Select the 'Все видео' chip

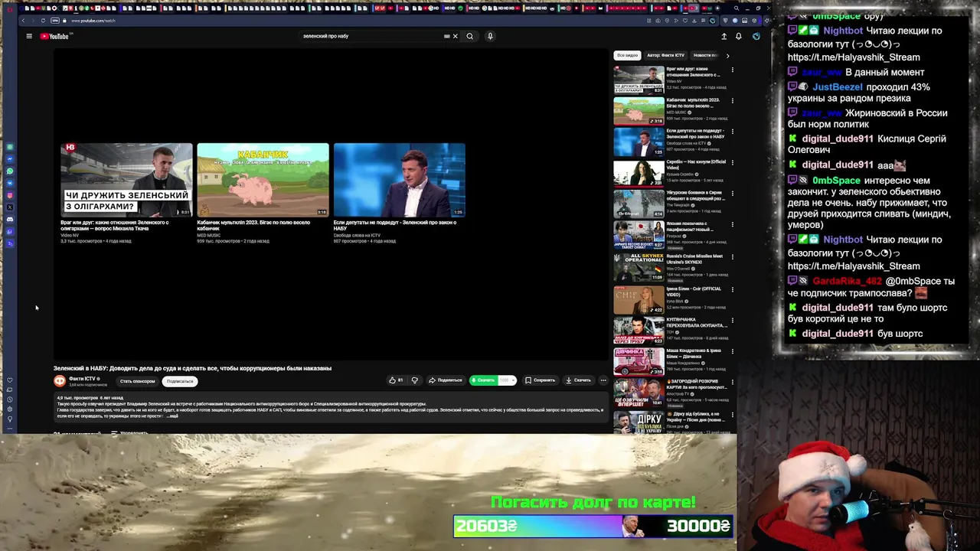(x=627, y=55)
